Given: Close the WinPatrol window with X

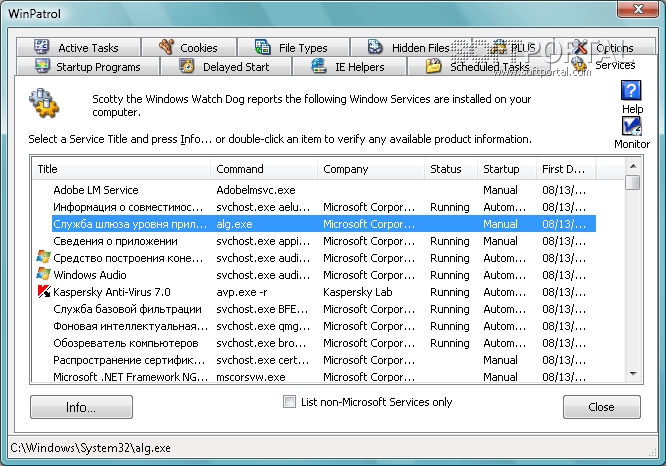Looking at the screenshot, I should pos(638,8).
